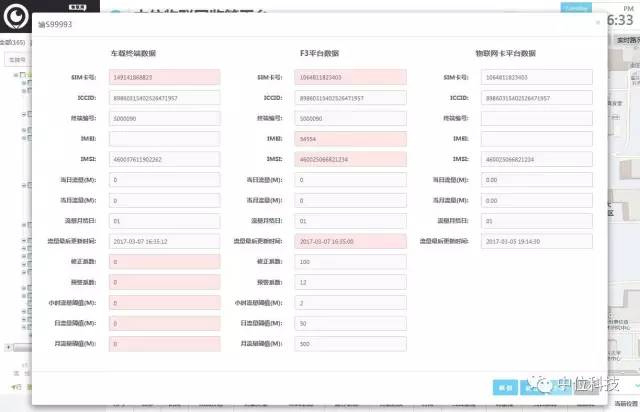Click 终端编号 field showing 5000090 under 车载终端数据
640x412 pixels.
[164, 118]
